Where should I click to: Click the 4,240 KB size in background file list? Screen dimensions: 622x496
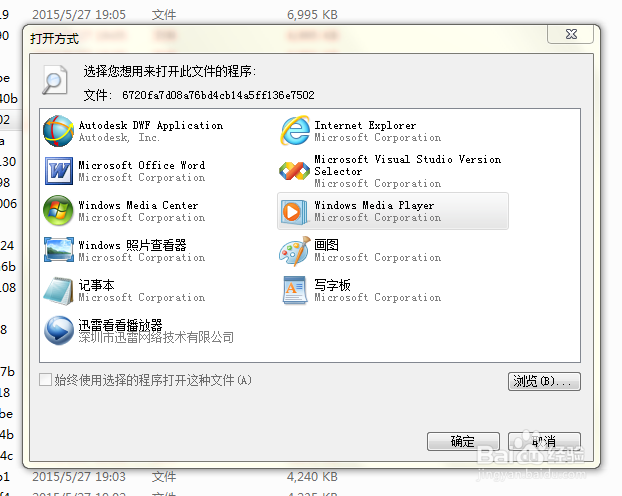(312, 476)
